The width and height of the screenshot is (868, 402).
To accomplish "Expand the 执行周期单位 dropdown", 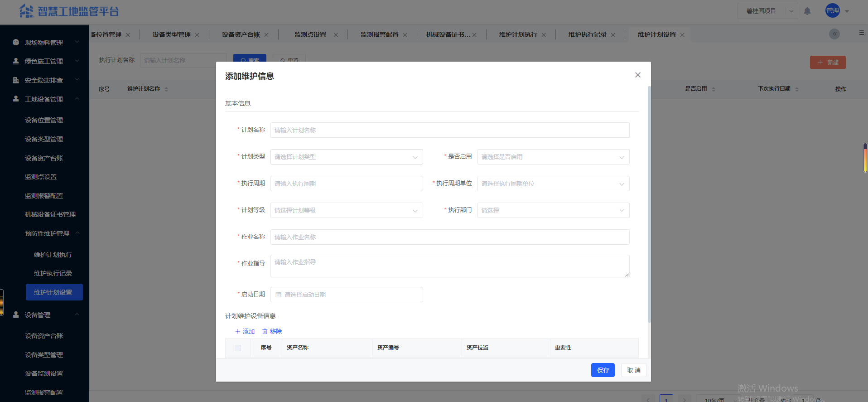I will pos(553,184).
